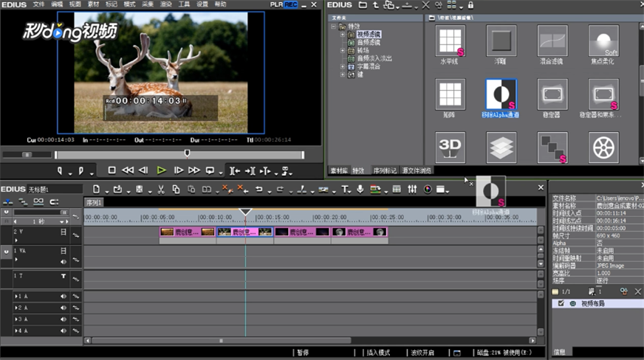
Task: Open the audio mixer icon
Action: click(412, 189)
